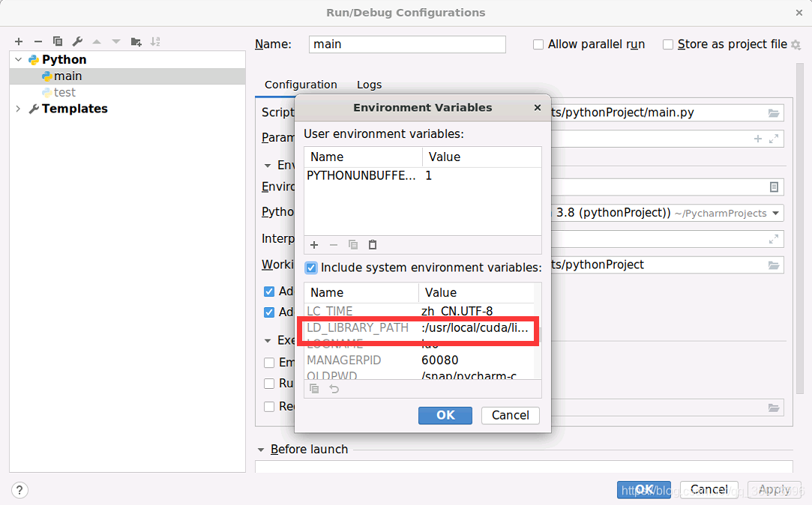Click Cancel in Environment Variables dialog
Viewport: 812px width, 505px height.
tap(510, 415)
